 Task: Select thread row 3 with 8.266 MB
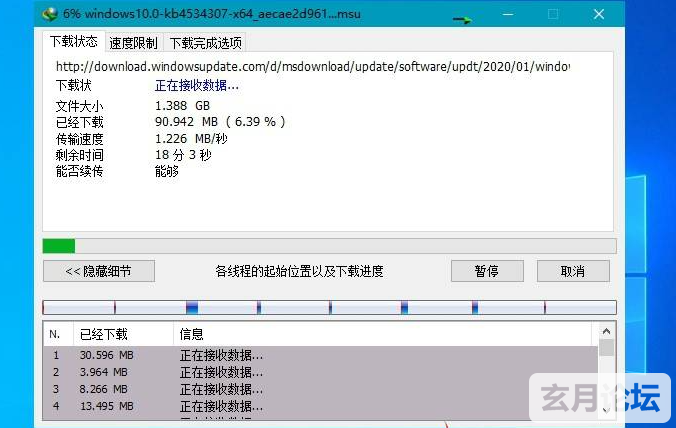point(320,389)
